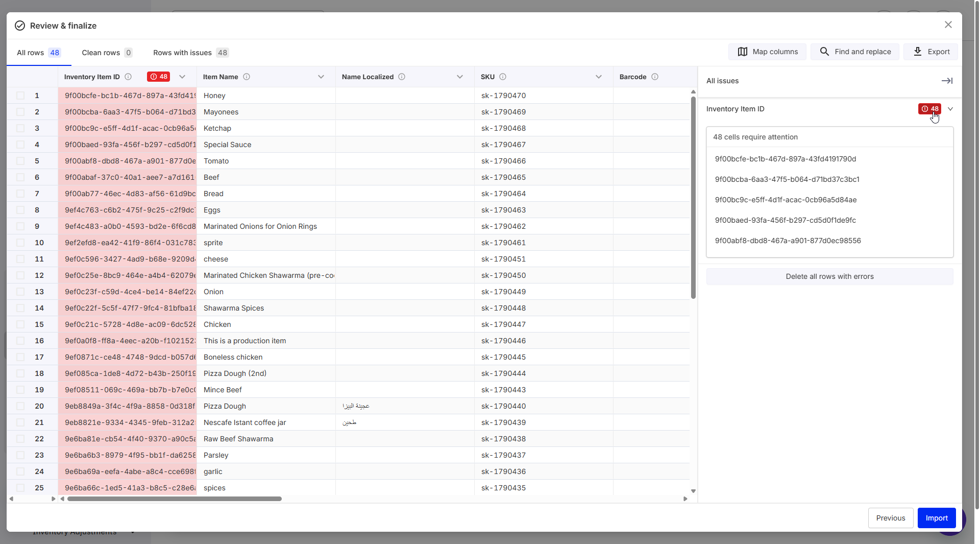Expand the SKU column dropdown arrow
The height and width of the screenshot is (544, 980).
[599, 77]
